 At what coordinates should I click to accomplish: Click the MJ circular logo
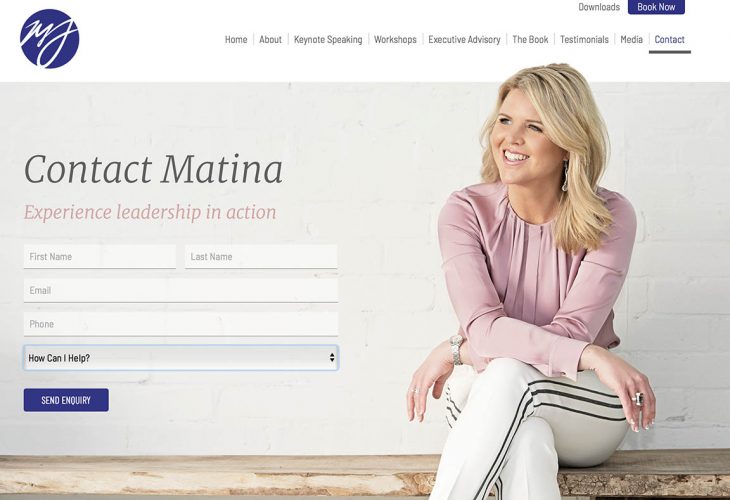coord(49,39)
